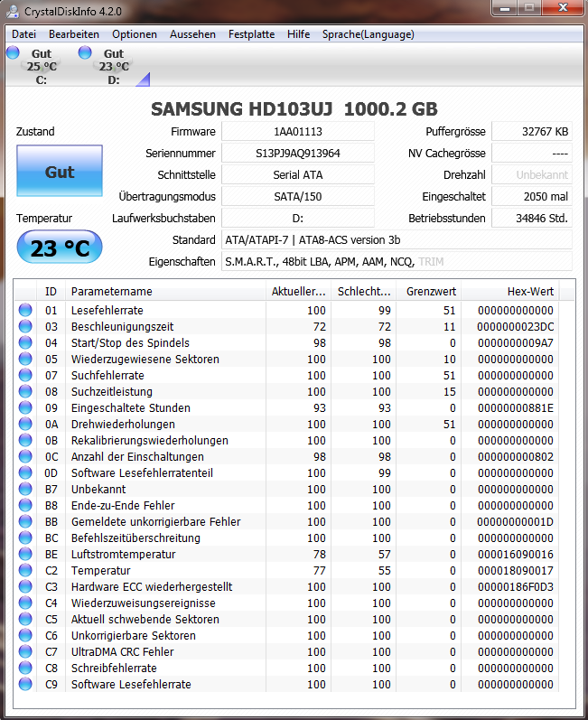
Task: Click the 23 °C temperature indicator
Action: (60, 248)
